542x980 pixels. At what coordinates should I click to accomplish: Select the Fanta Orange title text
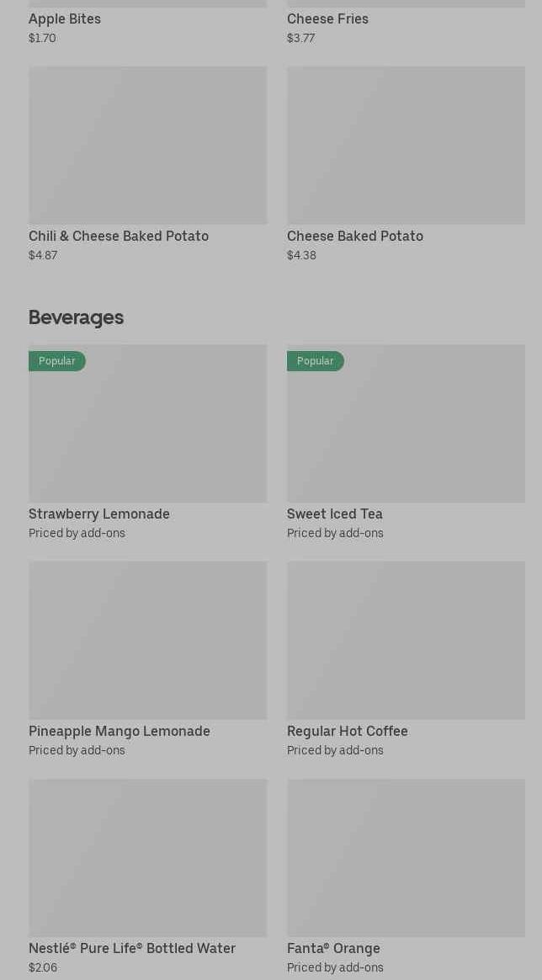pos(333,948)
